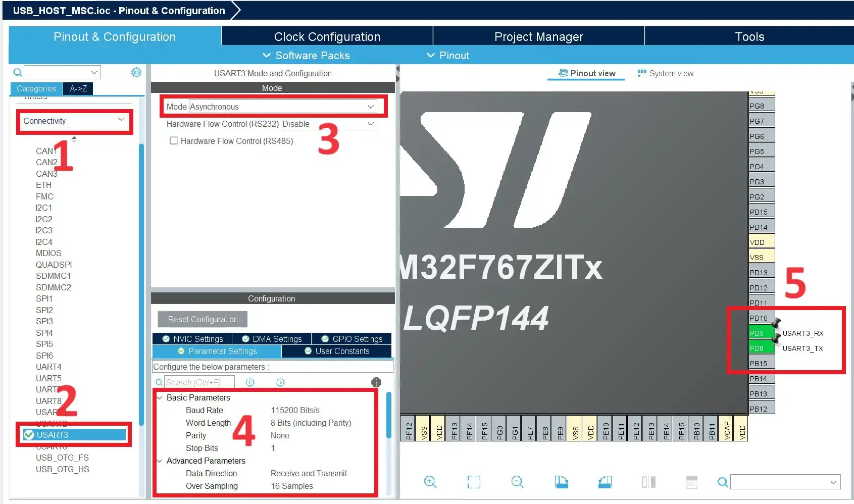Expand the Pinout menu

(448, 56)
